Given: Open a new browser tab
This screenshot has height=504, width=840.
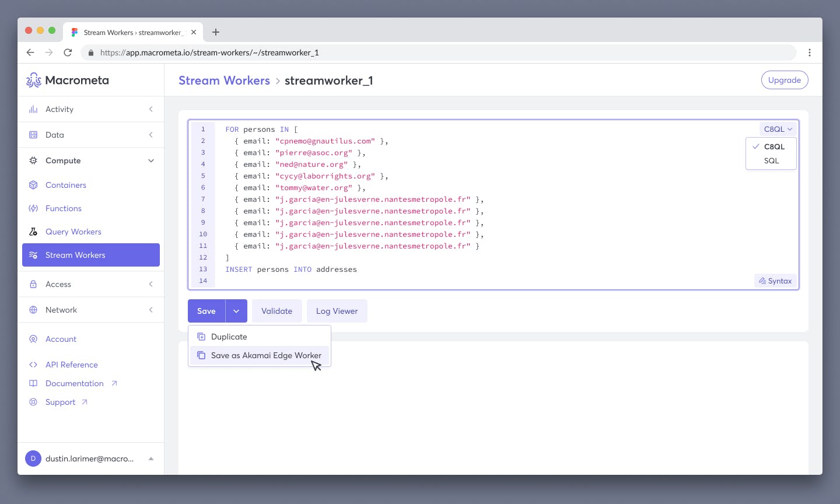Looking at the screenshot, I should coord(216,32).
